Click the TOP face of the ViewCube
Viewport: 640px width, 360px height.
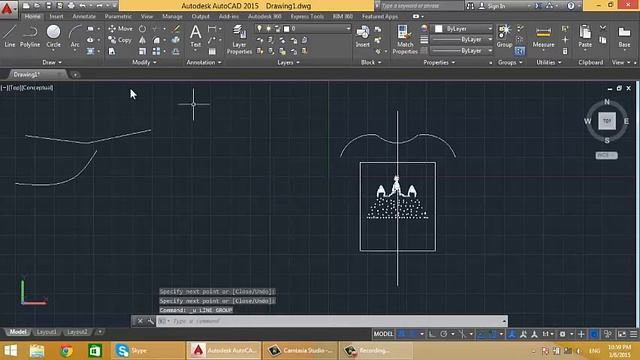[607, 121]
